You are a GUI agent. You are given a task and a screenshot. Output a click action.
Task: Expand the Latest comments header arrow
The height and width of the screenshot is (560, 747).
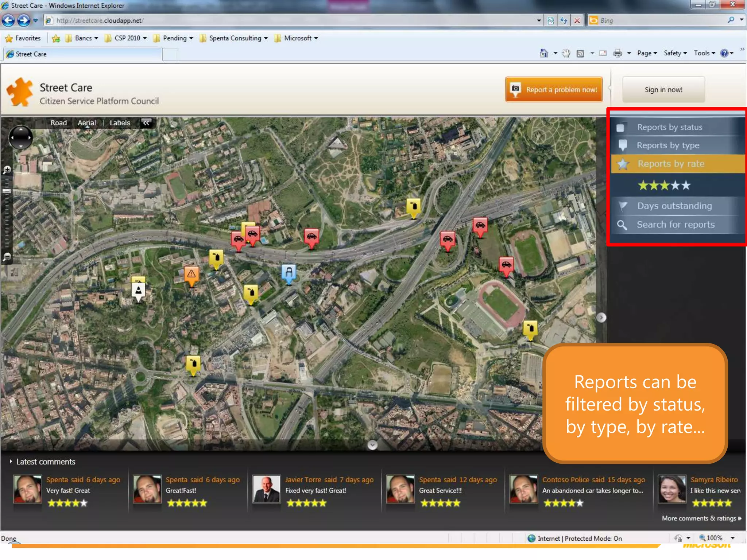pyautogui.click(x=11, y=462)
